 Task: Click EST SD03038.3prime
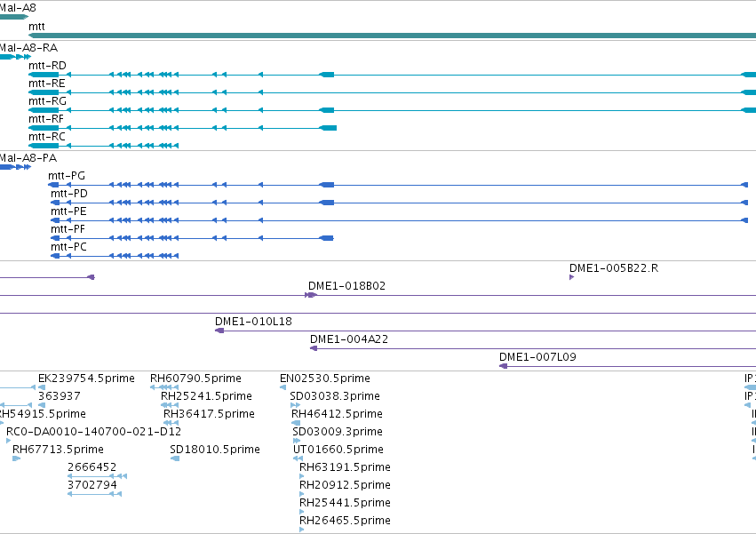click(335, 396)
